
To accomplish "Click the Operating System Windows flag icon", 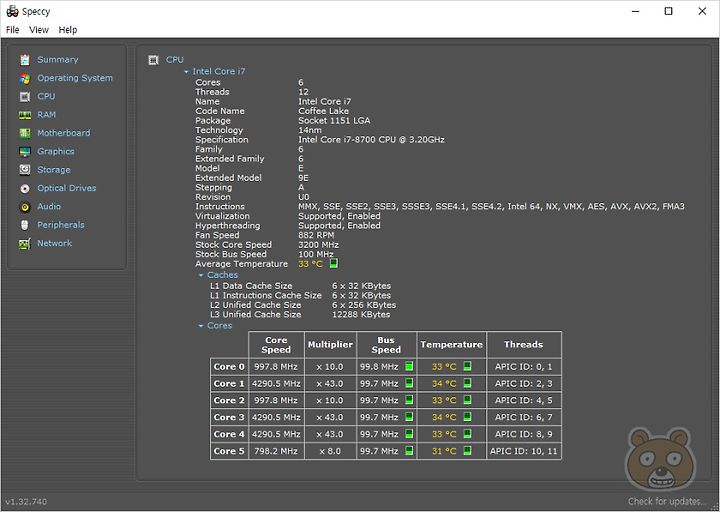I will (x=25, y=79).
